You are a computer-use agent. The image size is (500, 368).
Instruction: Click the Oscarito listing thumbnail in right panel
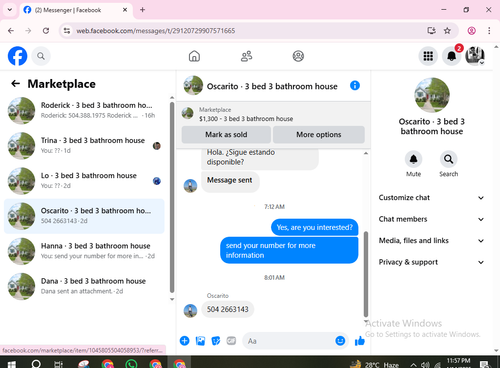pos(432,95)
